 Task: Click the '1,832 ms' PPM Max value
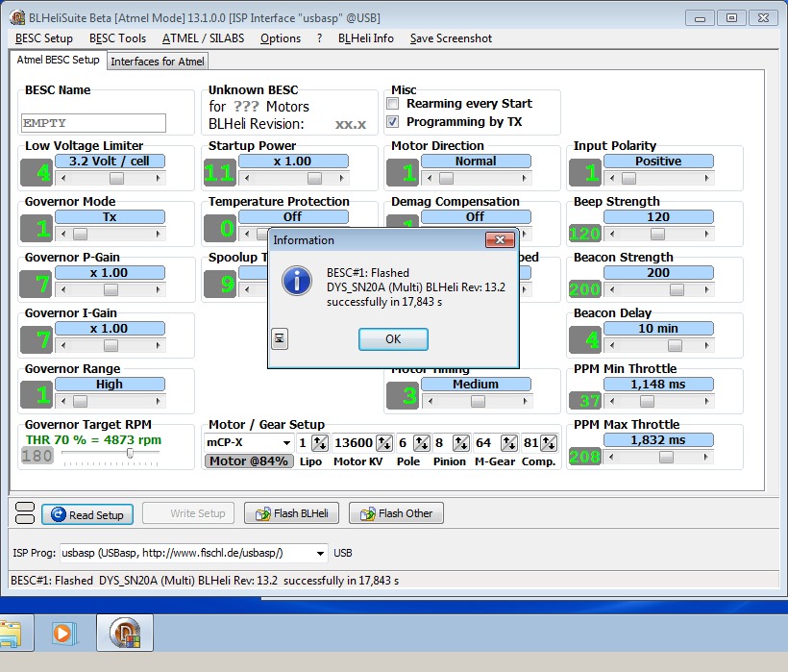coord(658,439)
